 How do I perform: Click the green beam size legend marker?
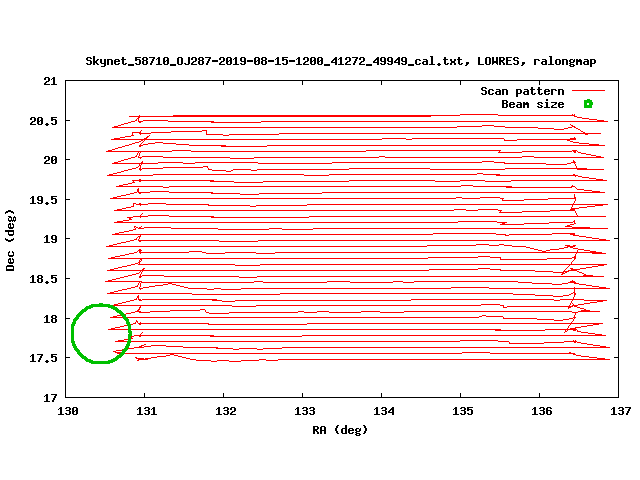coord(588,104)
